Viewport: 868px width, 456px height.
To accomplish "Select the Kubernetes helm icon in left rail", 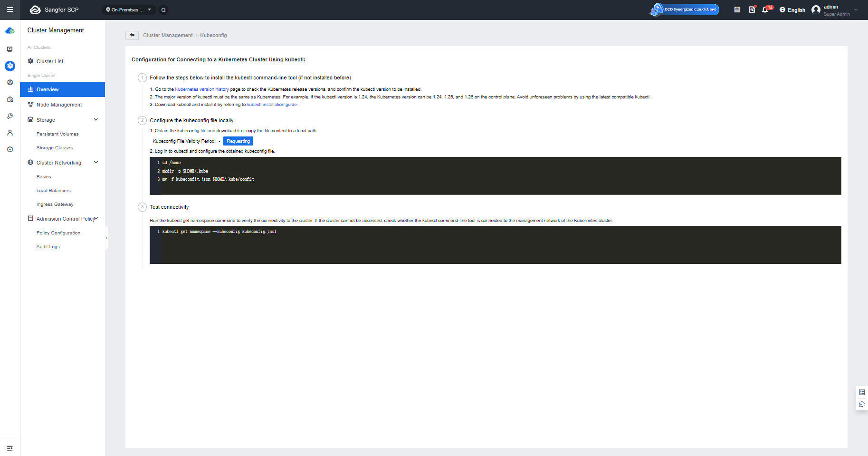I will (10, 66).
